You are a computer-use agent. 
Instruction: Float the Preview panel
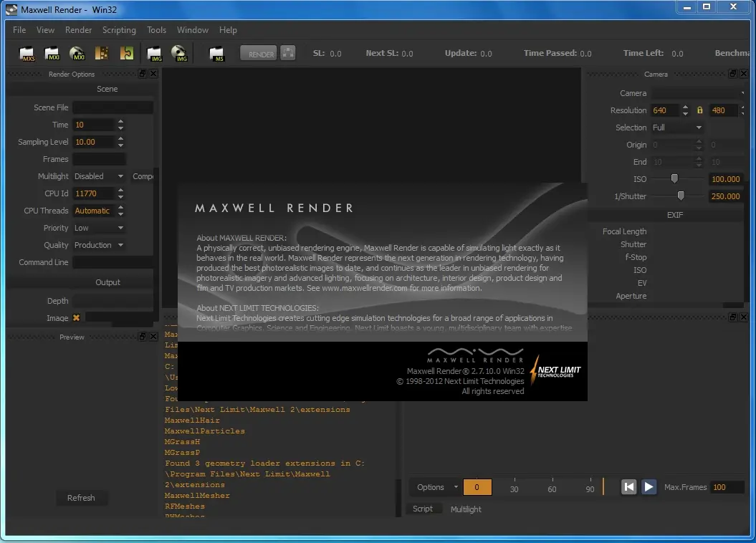click(142, 336)
